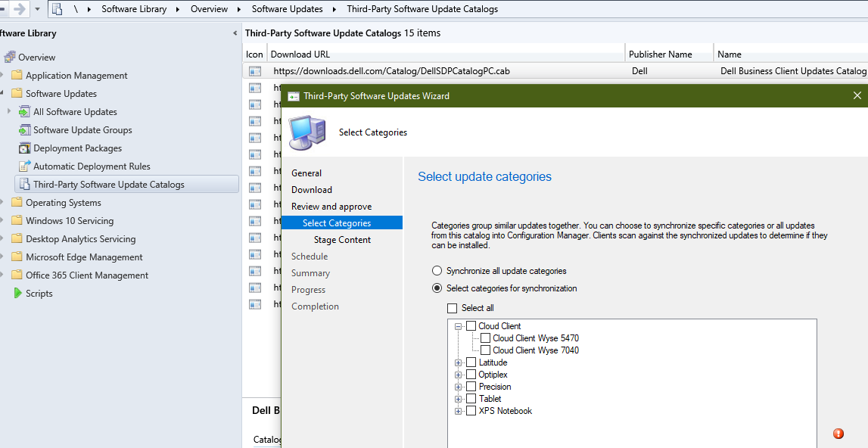Select the Dell catalog download URL row
This screenshot has height=448, width=868.
pos(391,71)
